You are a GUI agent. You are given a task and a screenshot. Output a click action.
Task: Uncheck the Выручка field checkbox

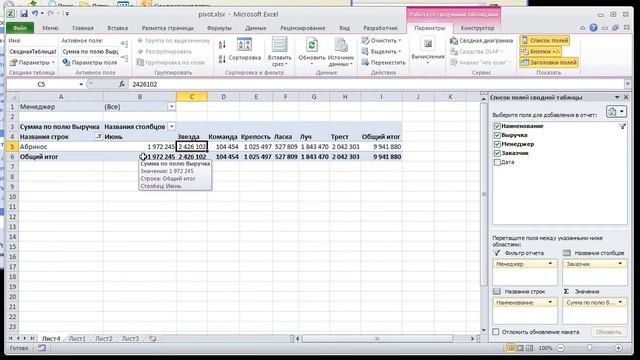coord(497,135)
